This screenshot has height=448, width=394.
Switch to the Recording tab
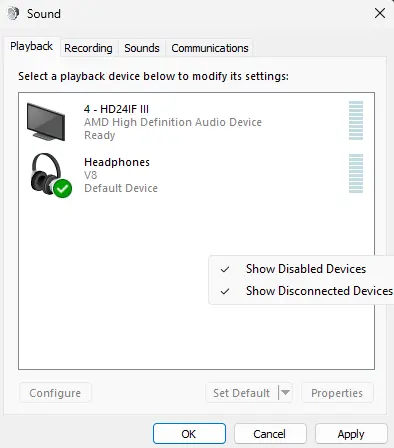pos(88,48)
